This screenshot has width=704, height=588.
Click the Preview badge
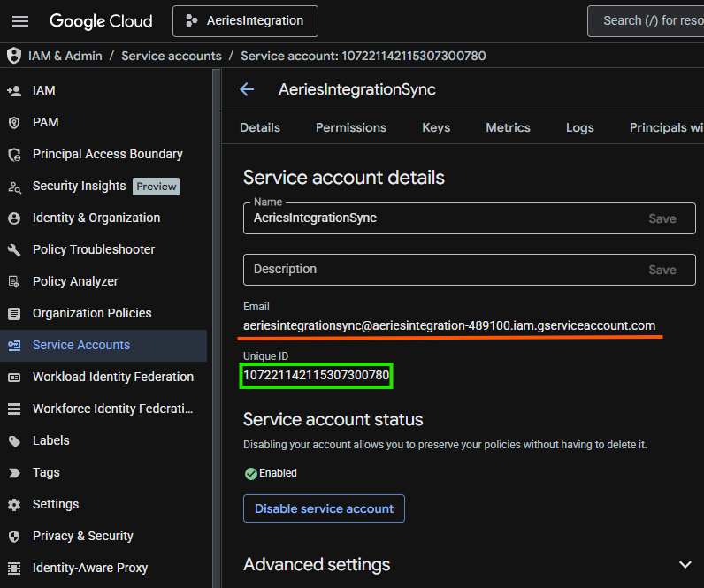pos(157,187)
